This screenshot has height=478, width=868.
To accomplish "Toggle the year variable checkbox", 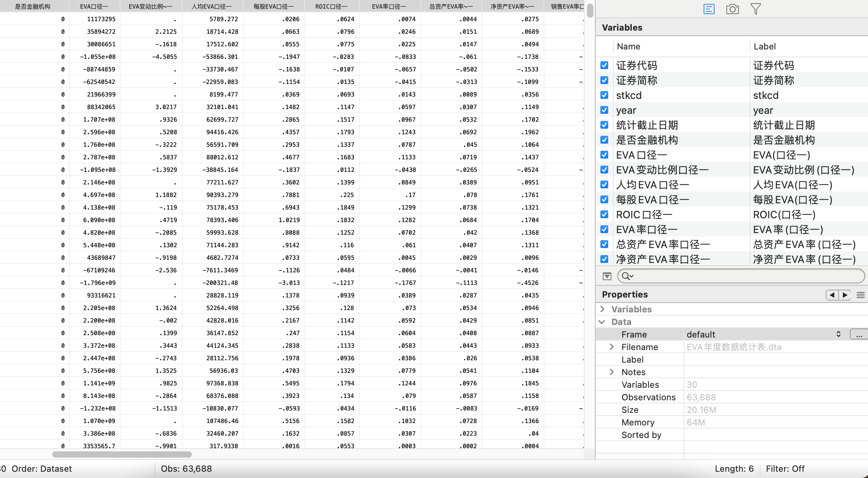I will (x=604, y=110).
